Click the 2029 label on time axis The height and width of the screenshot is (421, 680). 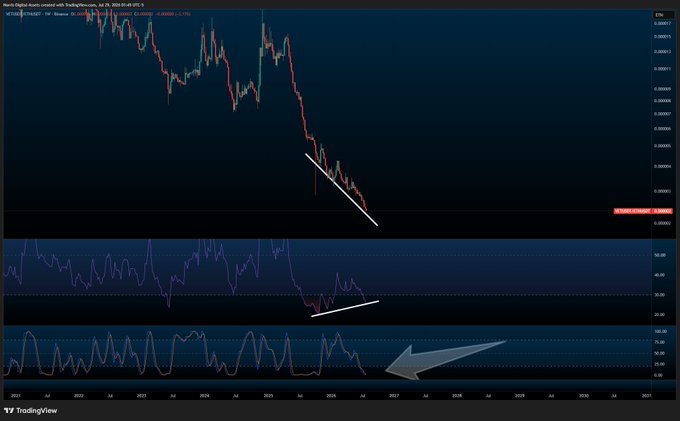click(x=520, y=396)
